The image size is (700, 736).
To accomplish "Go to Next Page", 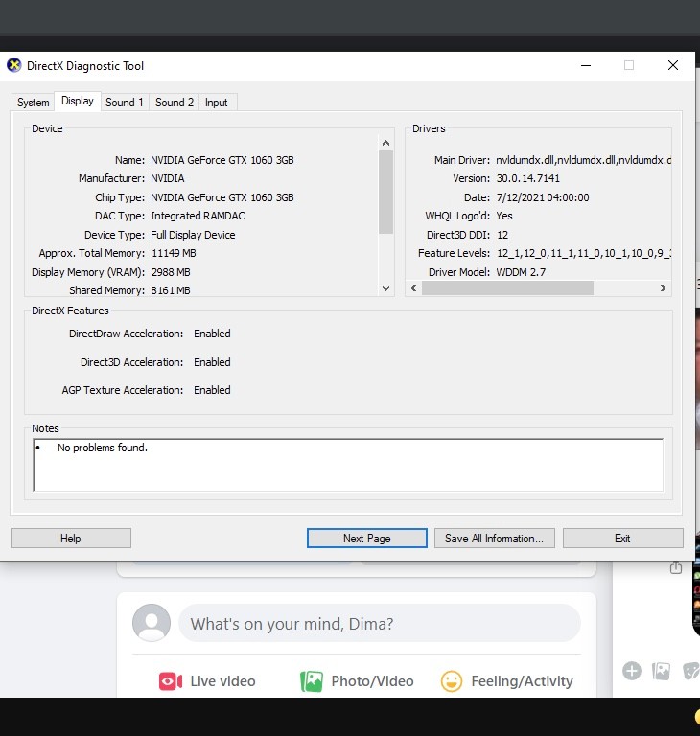I will 367,538.
